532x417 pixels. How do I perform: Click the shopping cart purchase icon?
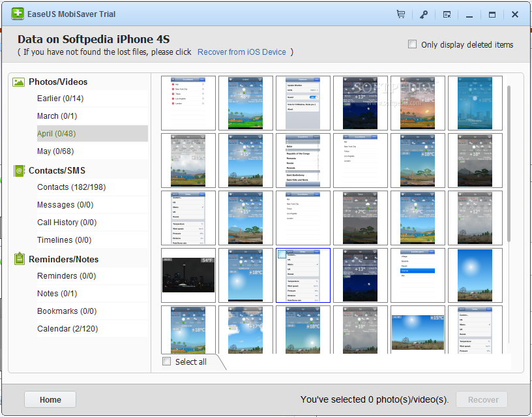[x=401, y=14]
